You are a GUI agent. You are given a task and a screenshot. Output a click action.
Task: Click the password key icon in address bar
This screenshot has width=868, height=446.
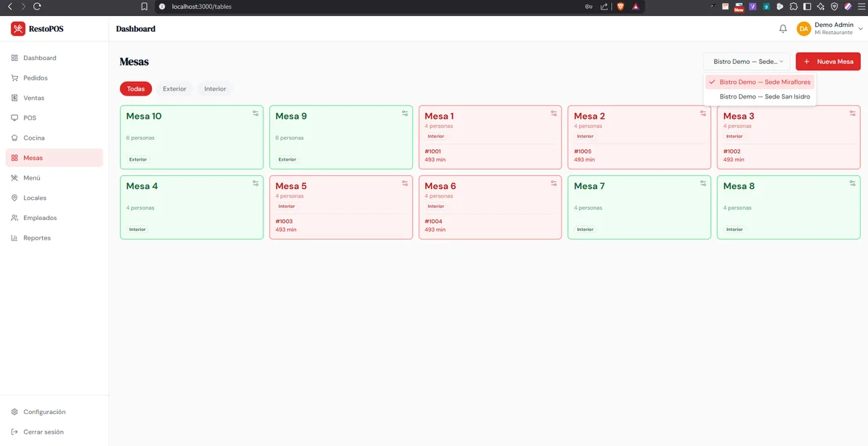(x=590, y=6)
